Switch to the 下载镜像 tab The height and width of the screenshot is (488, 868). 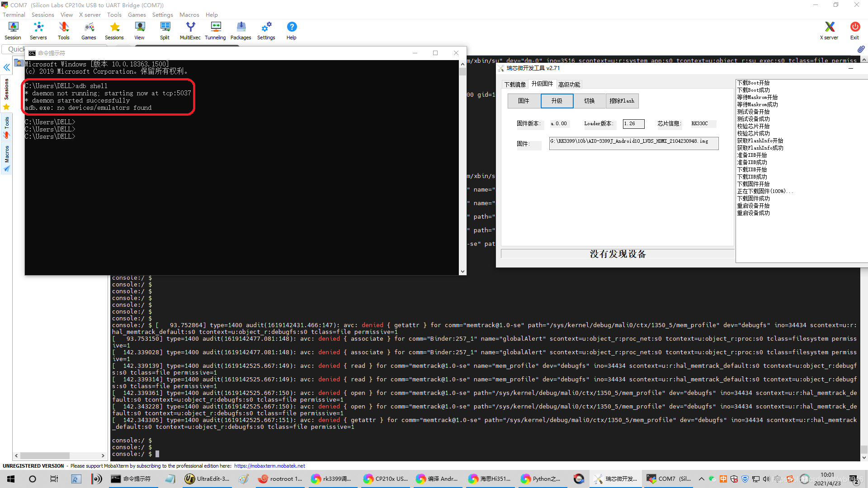point(515,84)
